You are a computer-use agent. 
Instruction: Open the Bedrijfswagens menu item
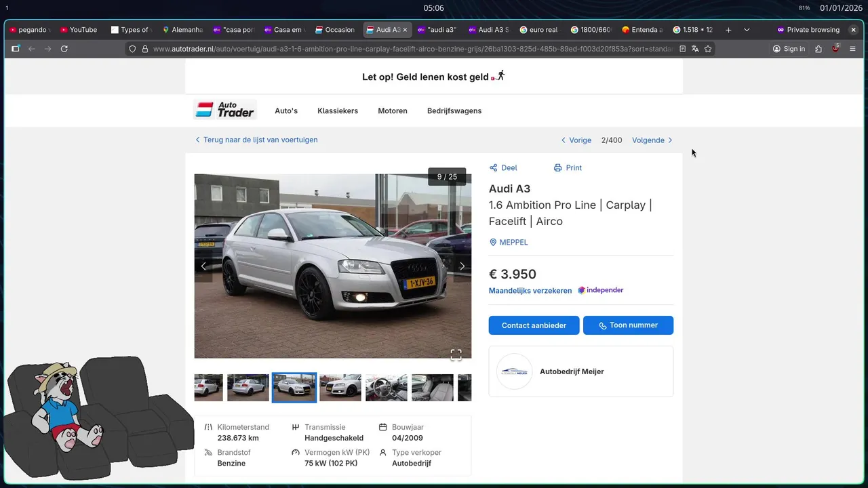454,110
